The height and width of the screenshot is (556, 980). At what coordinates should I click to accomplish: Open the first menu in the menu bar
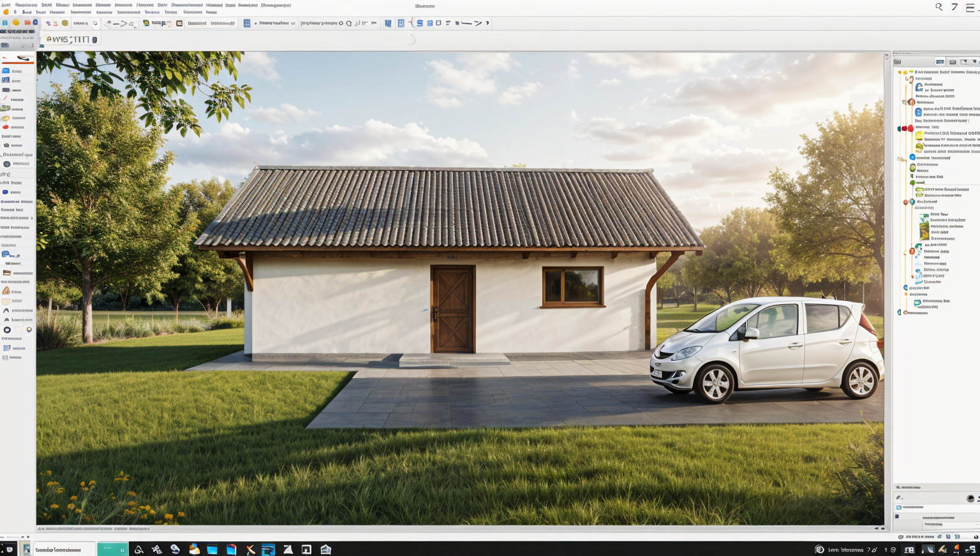pyautogui.click(x=6, y=5)
